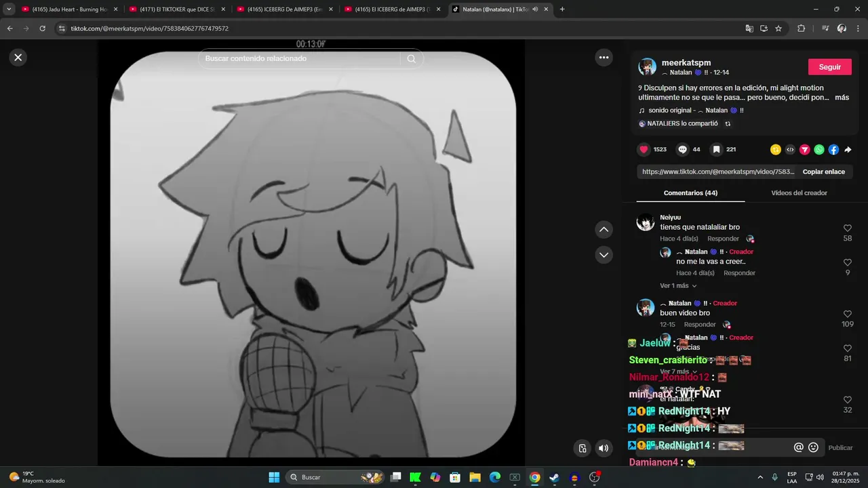Open Microsoft Edge from the taskbar
Viewport: 868px width, 488px height.
(495, 477)
